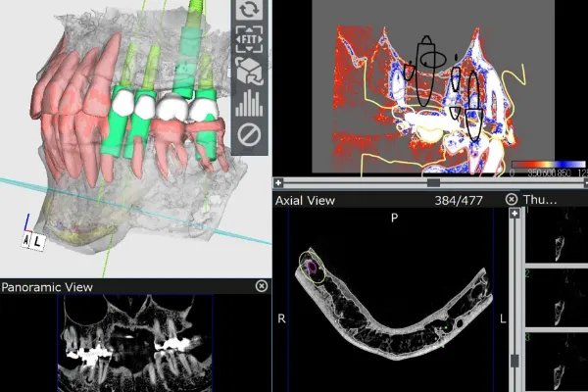Viewport: 588px width, 392px height.
Task: Close the Panoramic View panel
Action: point(261,286)
